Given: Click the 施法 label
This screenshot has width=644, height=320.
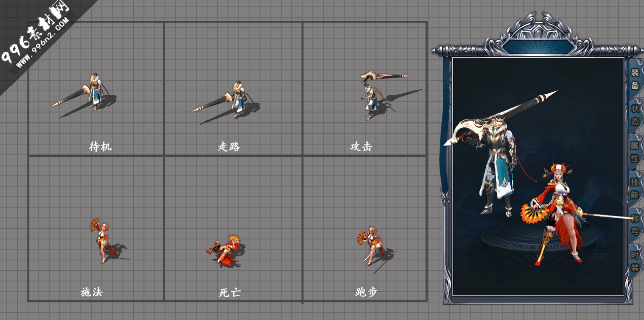Looking at the screenshot, I should pos(92,293).
